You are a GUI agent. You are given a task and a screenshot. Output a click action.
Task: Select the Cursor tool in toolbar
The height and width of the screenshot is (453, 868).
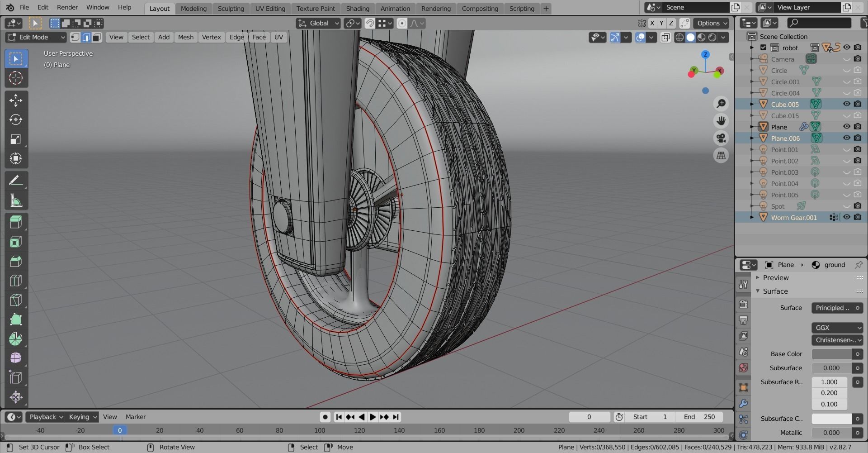tap(16, 78)
